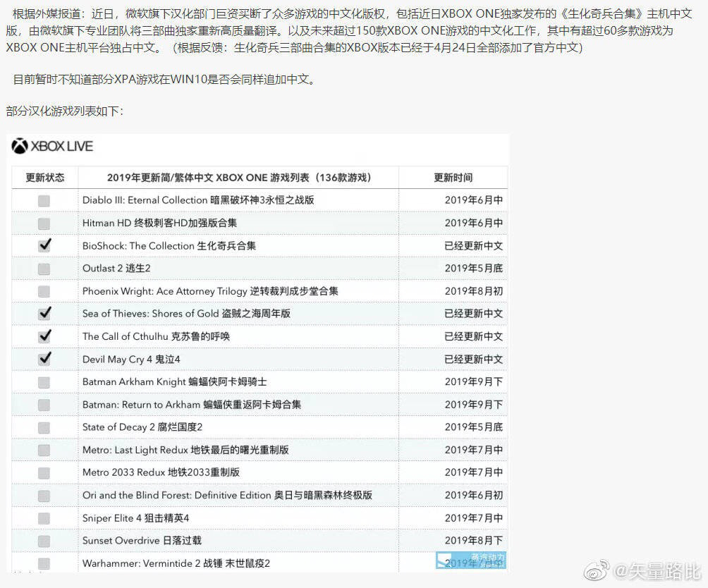
Task: Click Outlast 2's 2019年5月底 date
Action: [474, 268]
